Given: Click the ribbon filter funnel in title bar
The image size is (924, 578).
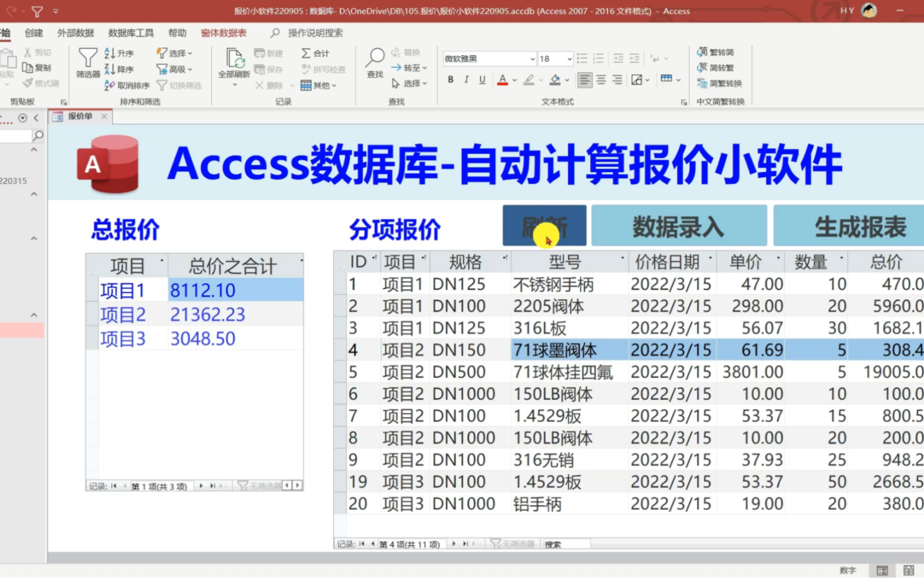Looking at the screenshot, I should click(37, 11).
